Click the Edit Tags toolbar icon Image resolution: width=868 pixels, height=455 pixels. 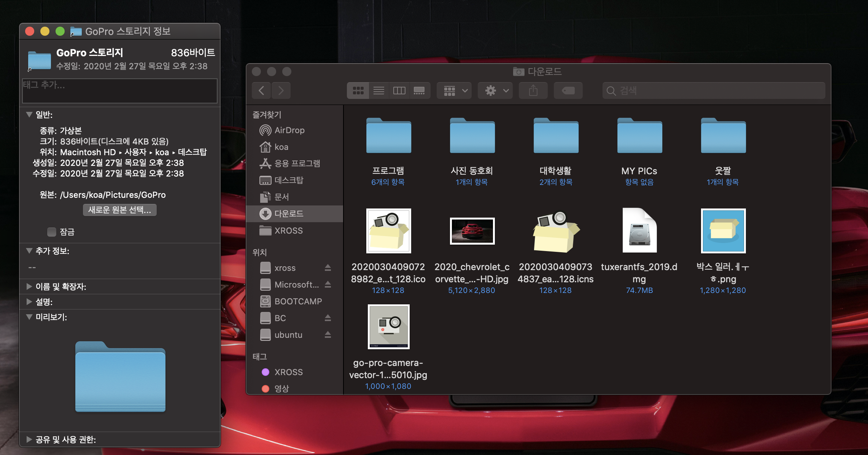click(568, 91)
